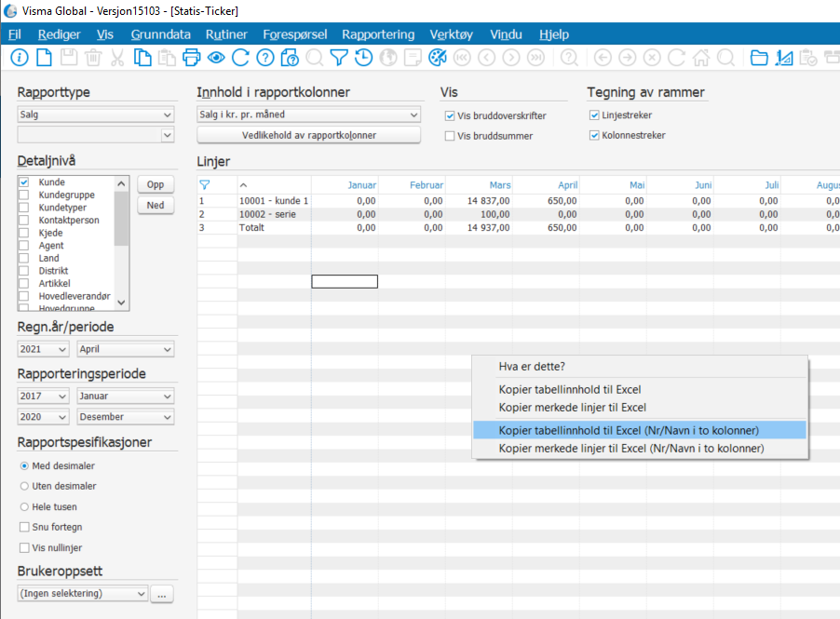Select the Uten desimaler radio button
This screenshot has height=619, width=840.
click(24, 486)
